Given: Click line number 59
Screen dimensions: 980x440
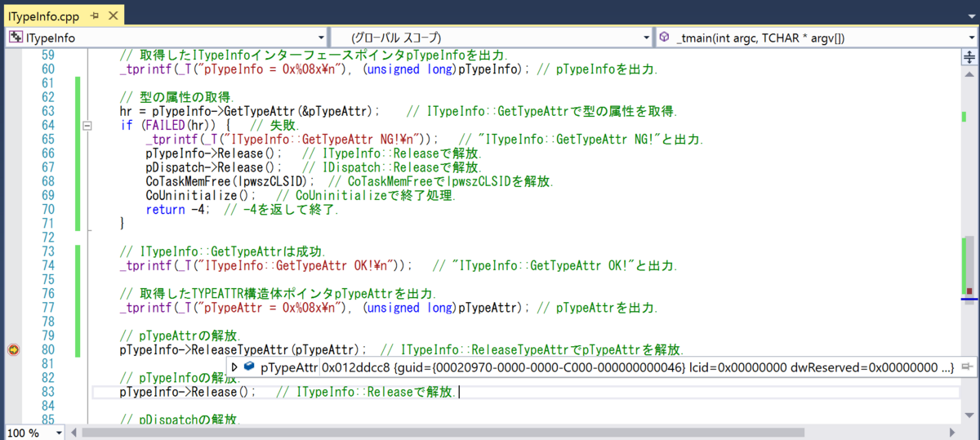Looking at the screenshot, I should pyautogui.click(x=47, y=56).
